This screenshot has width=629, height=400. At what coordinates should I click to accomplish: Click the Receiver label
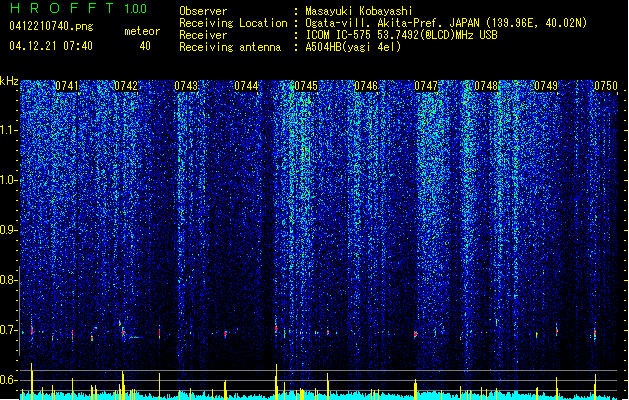point(203,35)
